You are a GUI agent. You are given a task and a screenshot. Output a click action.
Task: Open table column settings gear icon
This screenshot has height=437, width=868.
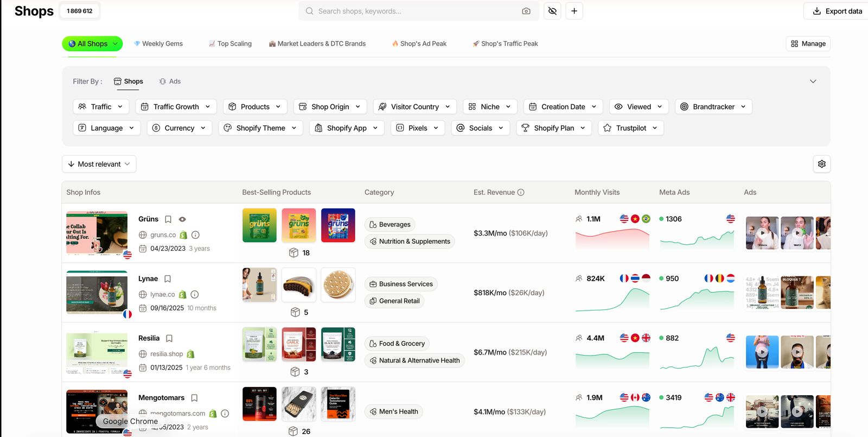[x=822, y=164]
